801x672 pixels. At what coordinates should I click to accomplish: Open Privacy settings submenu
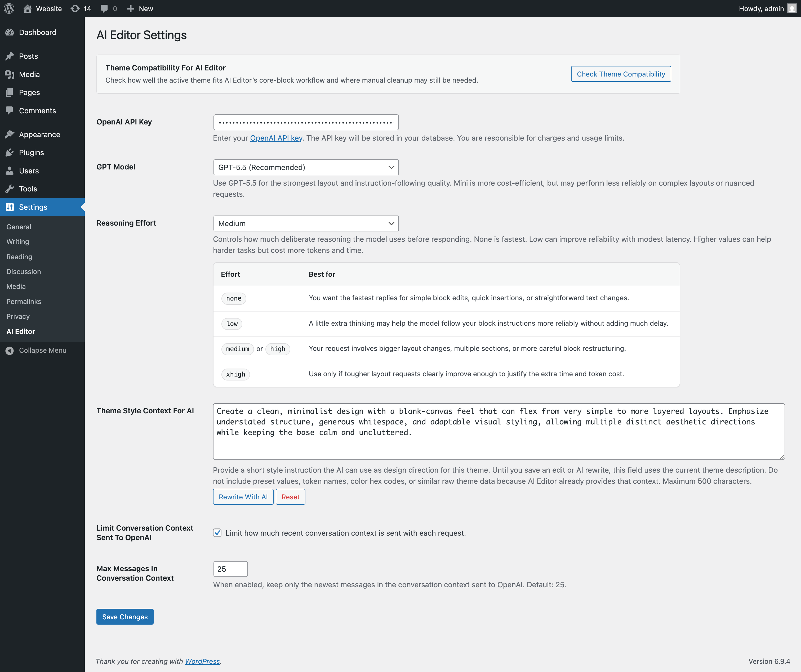pos(18,316)
